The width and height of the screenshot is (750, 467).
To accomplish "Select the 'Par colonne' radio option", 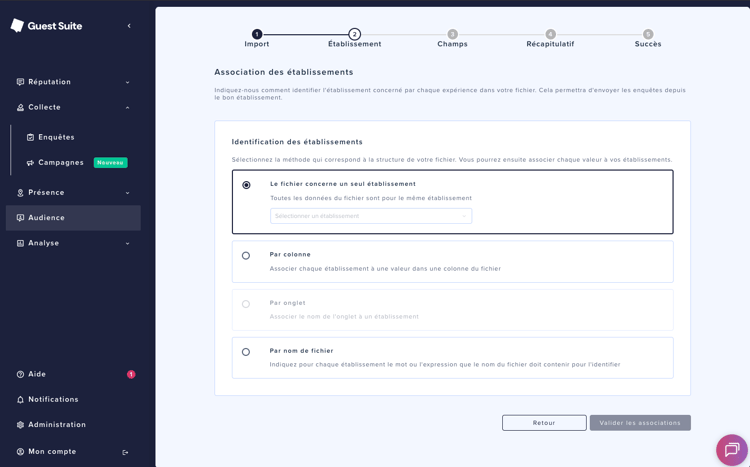I will tap(246, 256).
